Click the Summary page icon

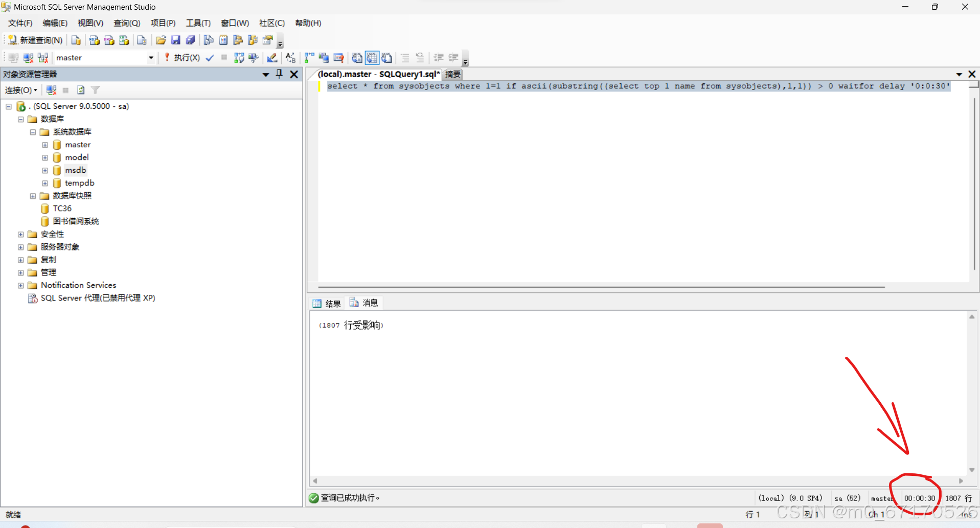pos(223,40)
